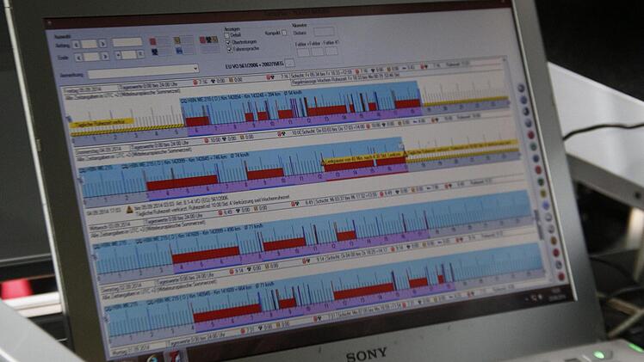Click the first Faktor input box
644x362 pixels.
(304, 51)
